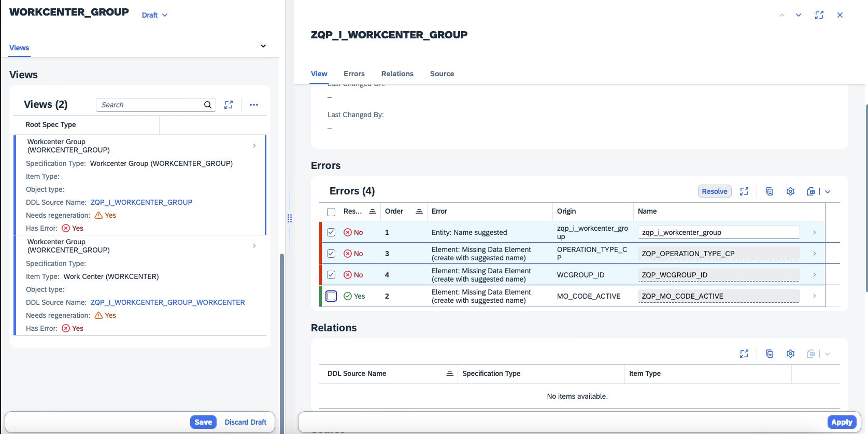
Task: Click the Resolve button
Action: point(715,191)
